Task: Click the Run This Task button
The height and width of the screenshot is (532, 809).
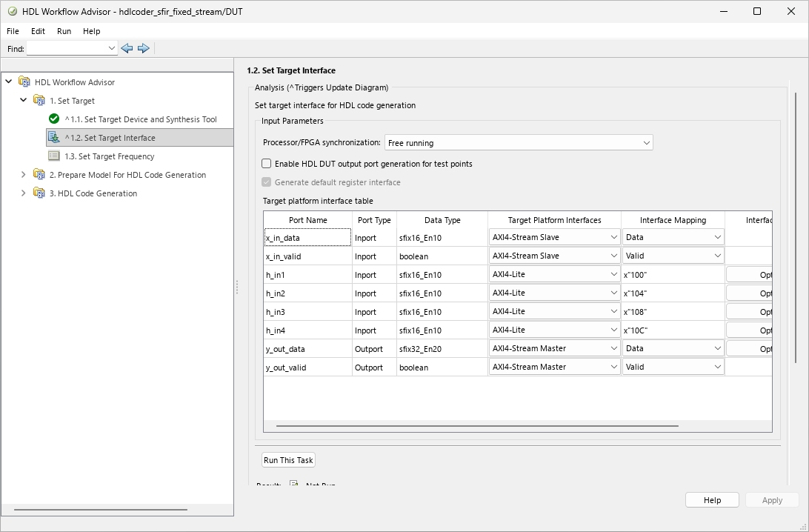Action: (x=287, y=459)
